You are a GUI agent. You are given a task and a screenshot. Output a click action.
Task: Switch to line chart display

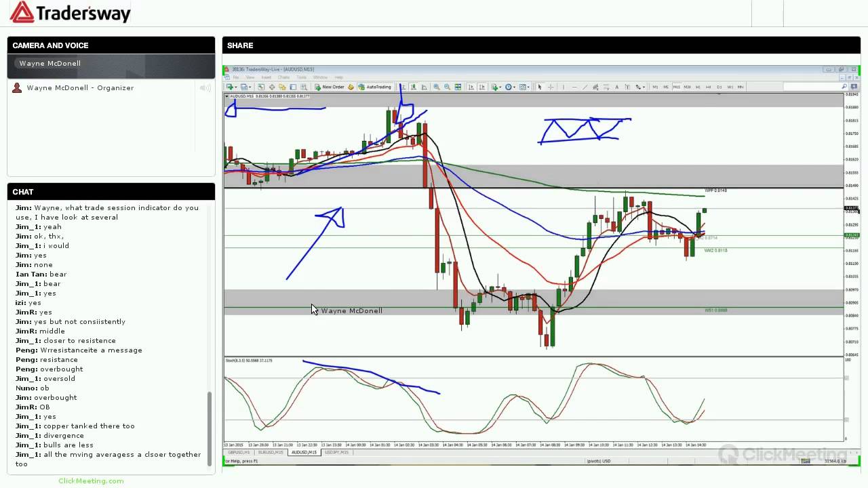click(x=424, y=87)
